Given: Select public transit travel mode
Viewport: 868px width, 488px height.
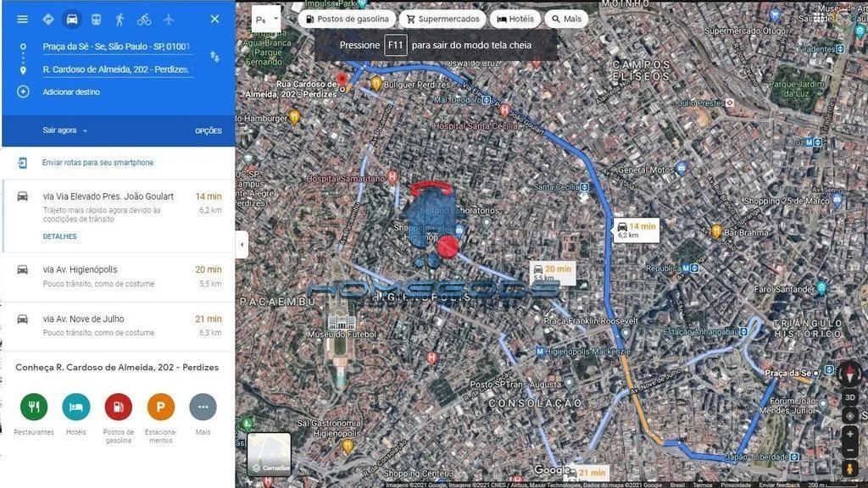Looking at the screenshot, I should [97, 19].
